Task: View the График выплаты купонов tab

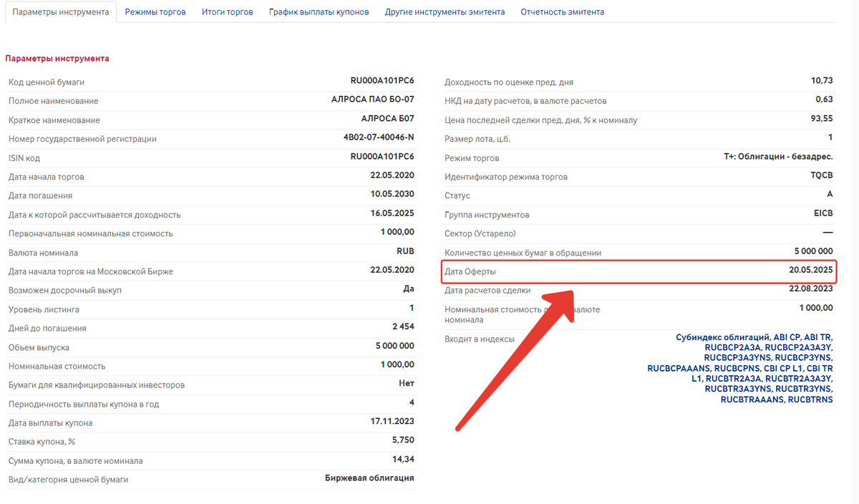Action: 318,11
